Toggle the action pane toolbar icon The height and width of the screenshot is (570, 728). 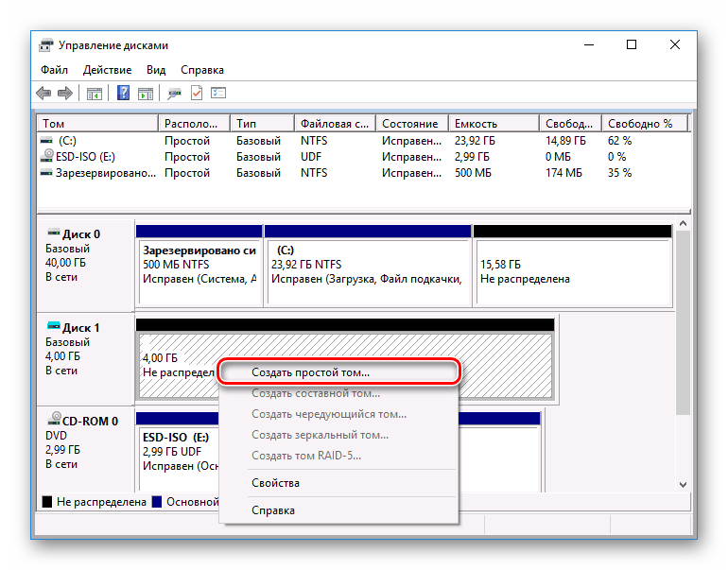(x=146, y=94)
